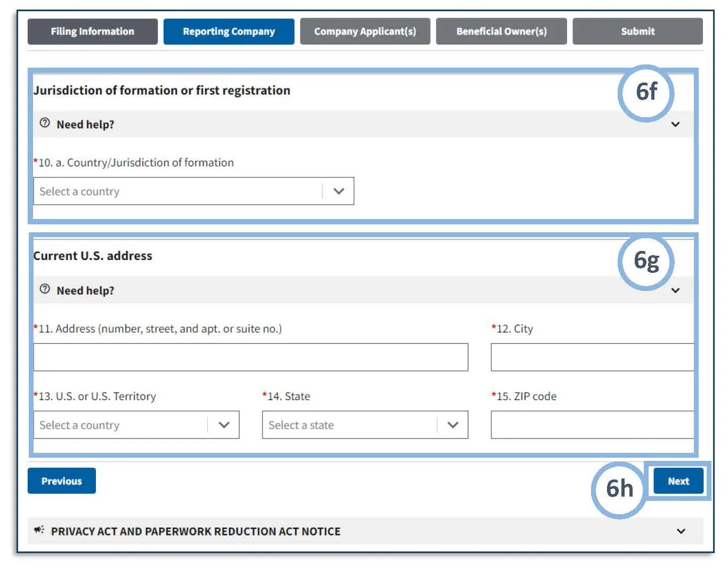This screenshot has height=568, width=728.
Task: Select the Submit tab
Action: click(637, 31)
